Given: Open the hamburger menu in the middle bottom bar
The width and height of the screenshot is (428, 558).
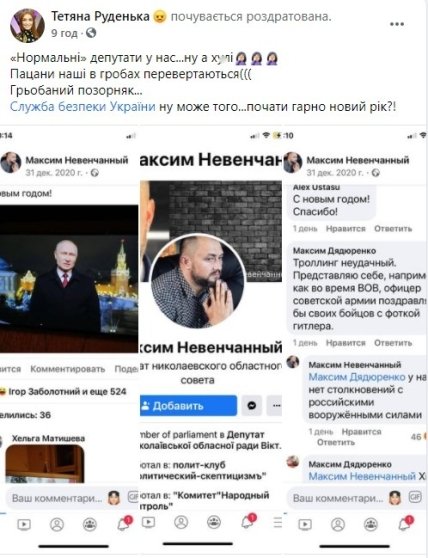Looking at the screenshot, I should tap(278, 522).
